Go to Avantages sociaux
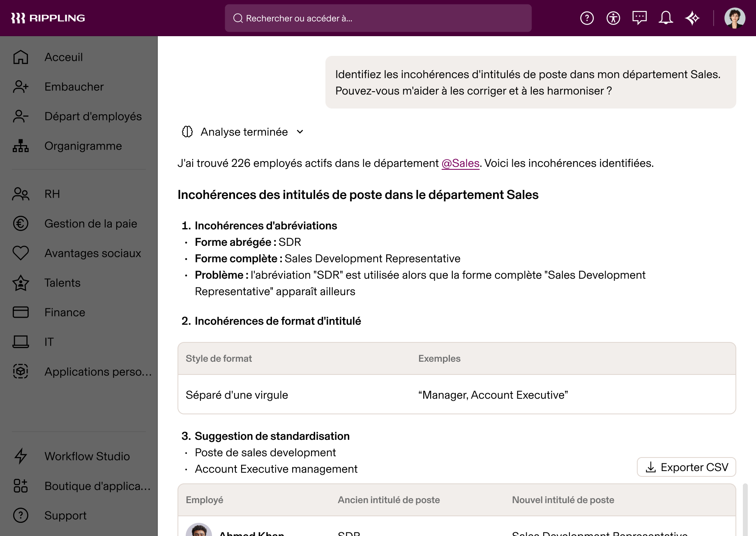The height and width of the screenshot is (536, 756). 92,253
